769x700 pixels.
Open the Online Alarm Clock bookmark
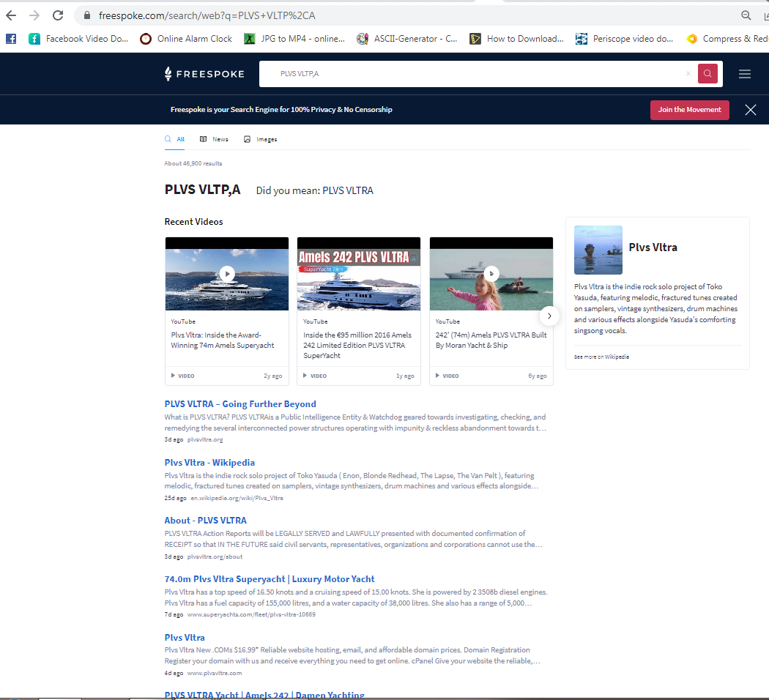pos(186,39)
